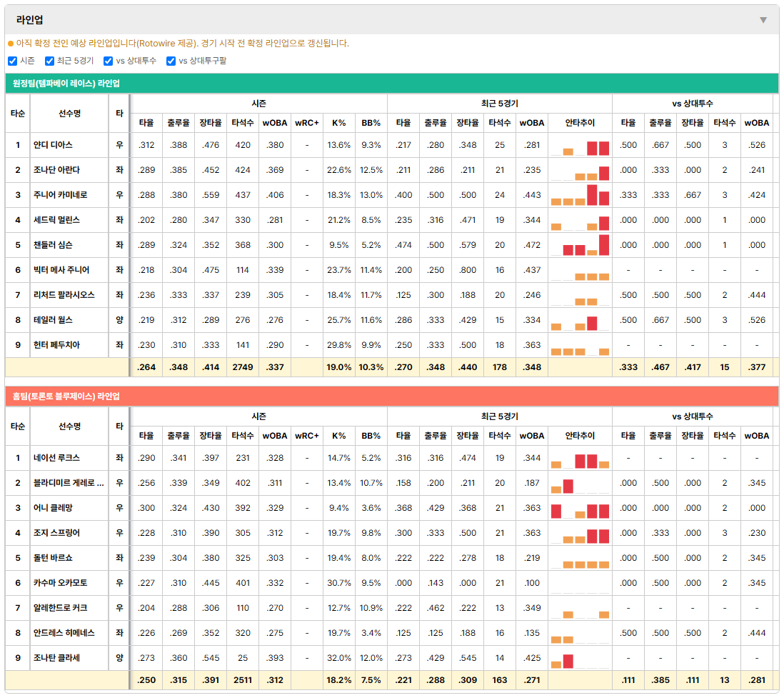Open player 블라디미르 게레로 name

pyautogui.click(x=69, y=483)
